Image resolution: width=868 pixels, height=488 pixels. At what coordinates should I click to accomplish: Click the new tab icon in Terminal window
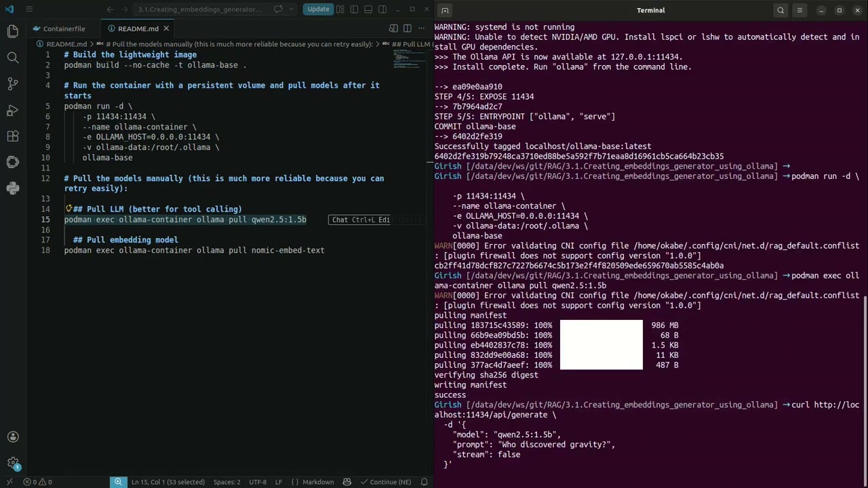[x=444, y=10]
